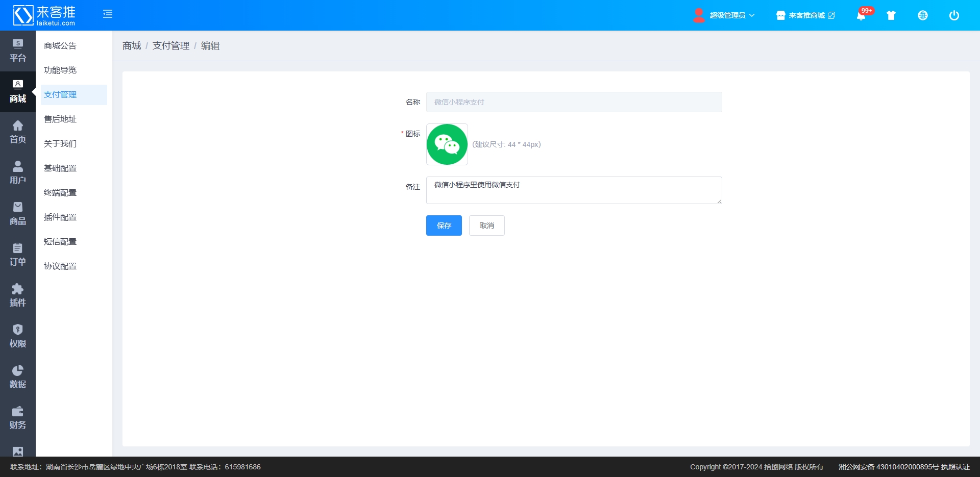Click into the 备注 text area
The width and height of the screenshot is (980, 477).
(x=574, y=190)
